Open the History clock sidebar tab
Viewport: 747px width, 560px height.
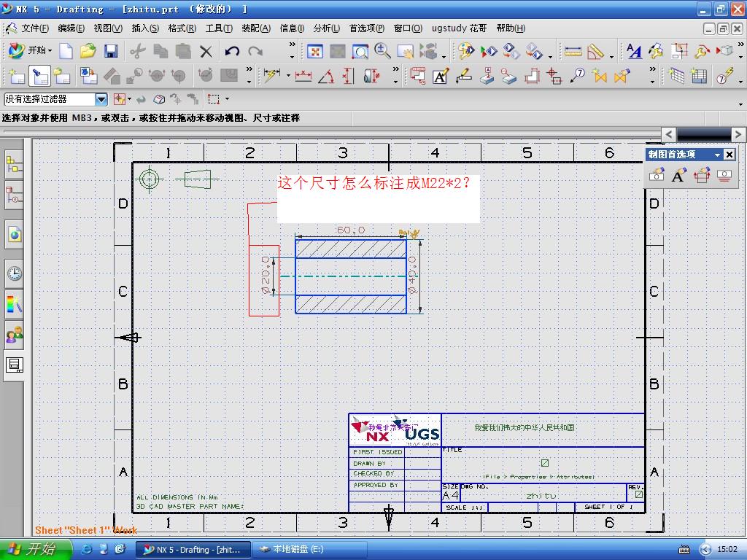(14, 273)
